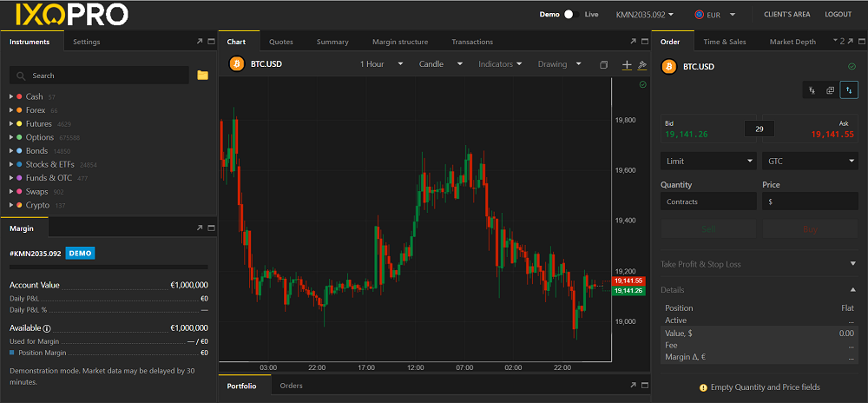Select the up-down arrows order mode icon
This screenshot has width=868, height=403.
pyautogui.click(x=849, y=90)
